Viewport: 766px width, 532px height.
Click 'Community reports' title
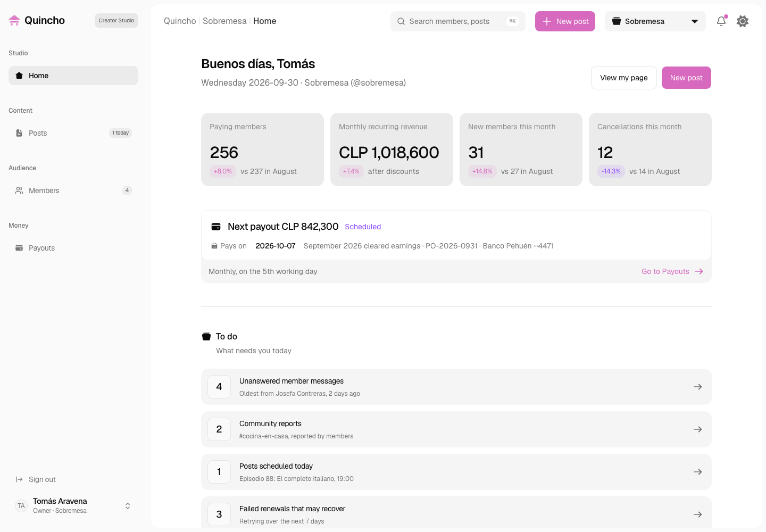coord(270,423)
